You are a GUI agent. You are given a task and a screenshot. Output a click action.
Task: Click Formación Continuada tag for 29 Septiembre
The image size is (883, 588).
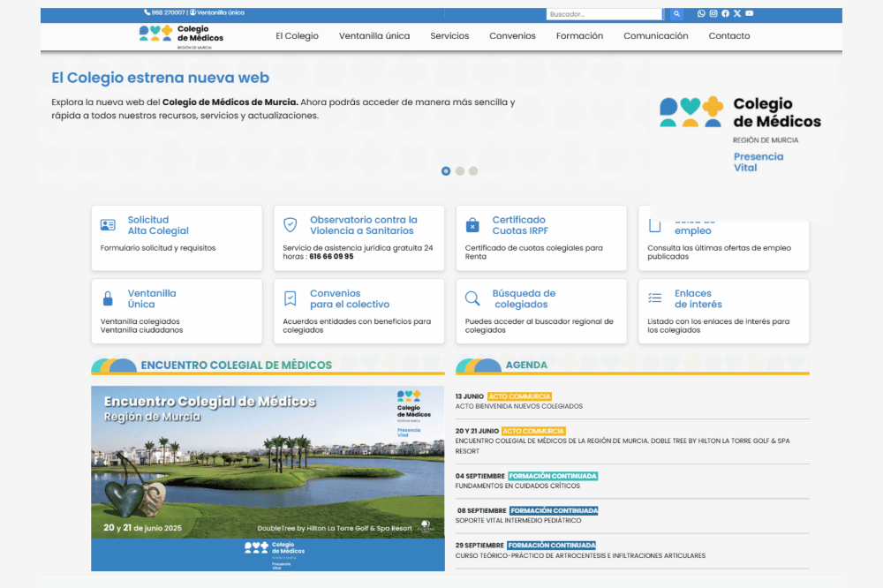tap(551, 546)
